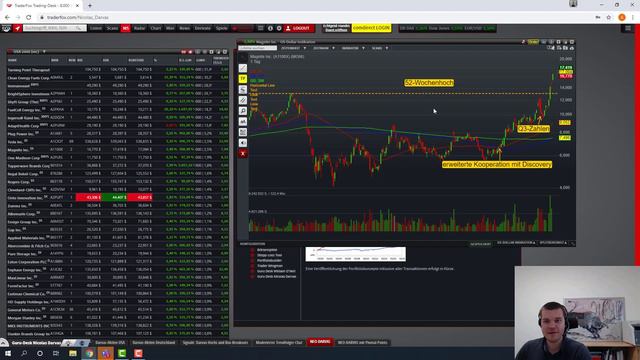Open the Scans menu

[112, 28]
